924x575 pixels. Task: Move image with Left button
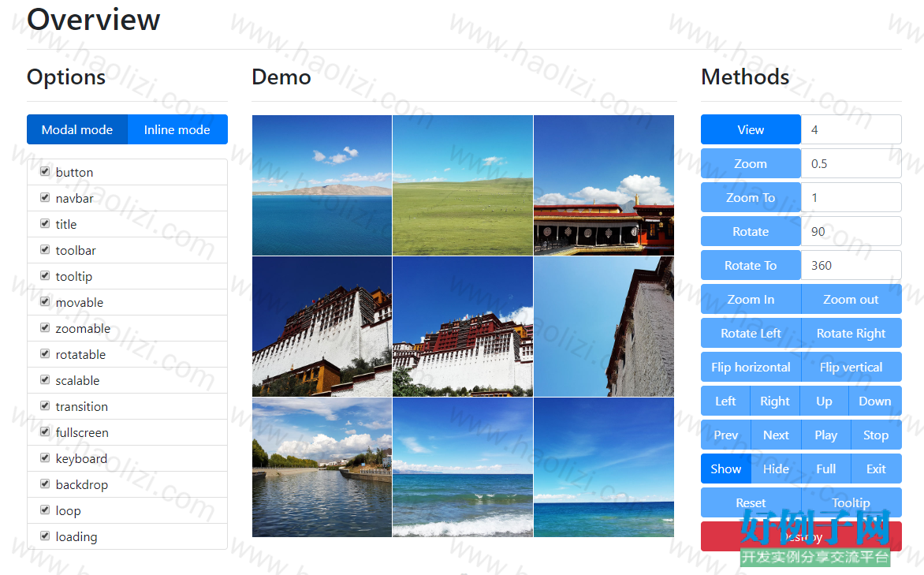pyautogui.click(x=725, y=401)
